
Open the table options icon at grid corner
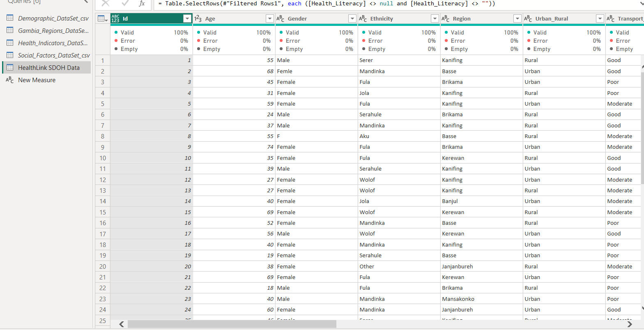coord(102,19)
